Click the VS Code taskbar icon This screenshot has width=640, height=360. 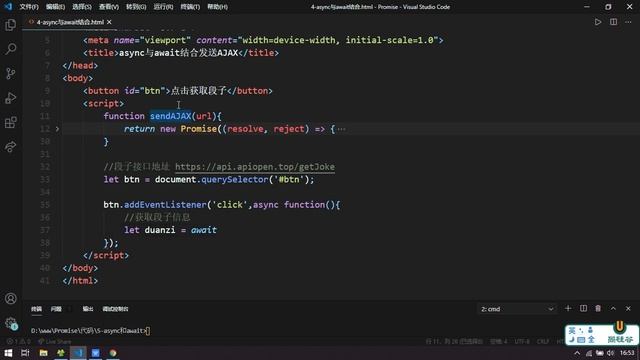click(78, 353)
